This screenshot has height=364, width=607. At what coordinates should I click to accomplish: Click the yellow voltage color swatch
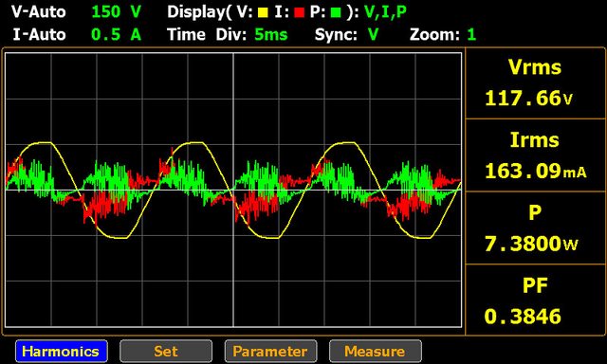(263, 12)
